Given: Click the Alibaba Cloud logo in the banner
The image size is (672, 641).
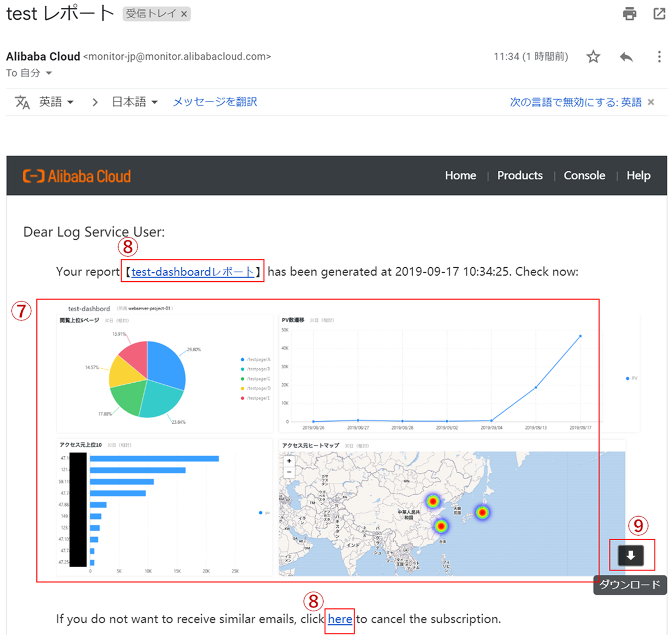Looking at the screenshot, I should pyautogui.click(x=77, y=176).
